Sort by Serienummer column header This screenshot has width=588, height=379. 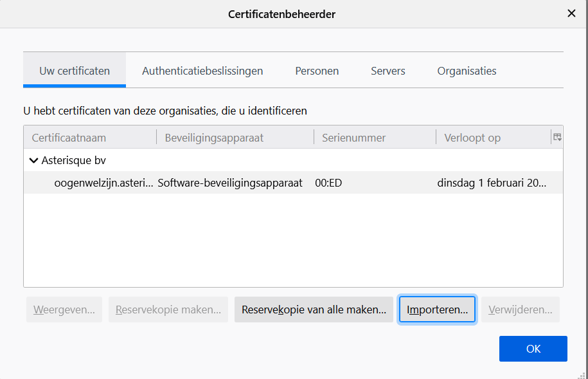374,138
